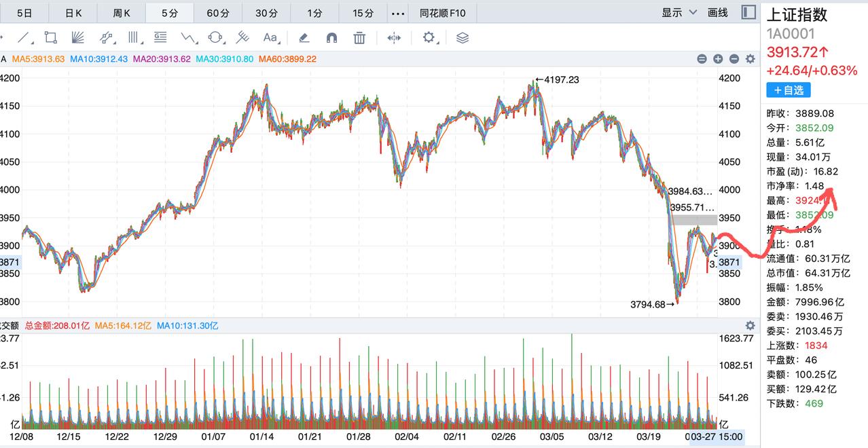Click the 画线 draw line button
The width and height of the screenshot is (868, 448).
[717, 12]
